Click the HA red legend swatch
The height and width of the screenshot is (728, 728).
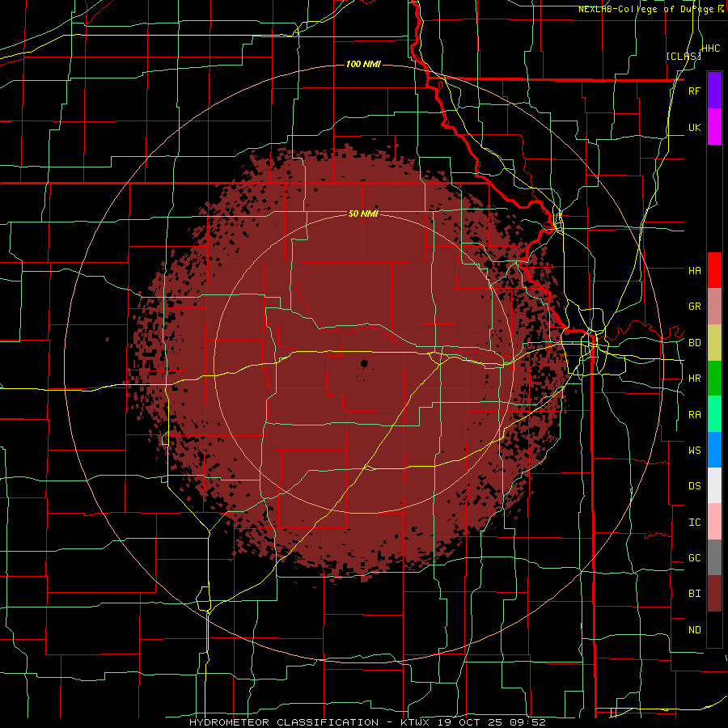click(714, 270)
